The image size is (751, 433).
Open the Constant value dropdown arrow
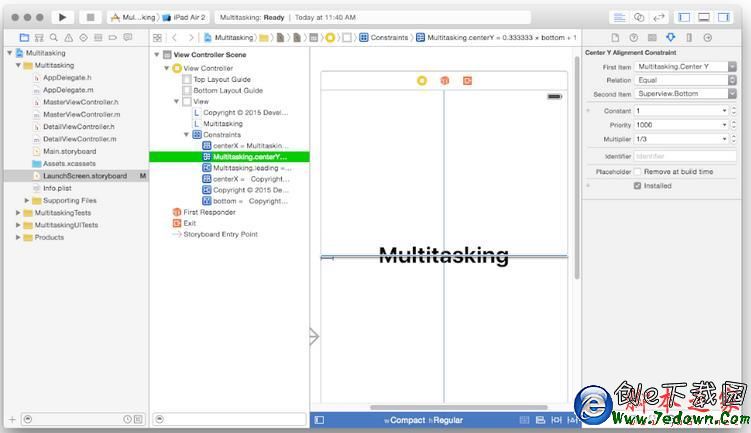pyautogui.click(x=724, y=111)
